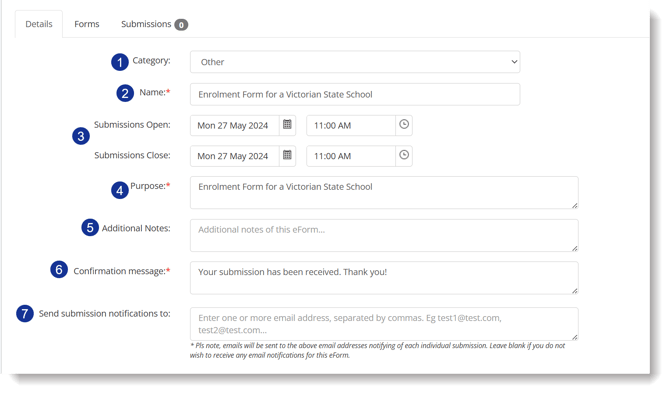Expand the Category dropdown showing Other

[355, 62]
